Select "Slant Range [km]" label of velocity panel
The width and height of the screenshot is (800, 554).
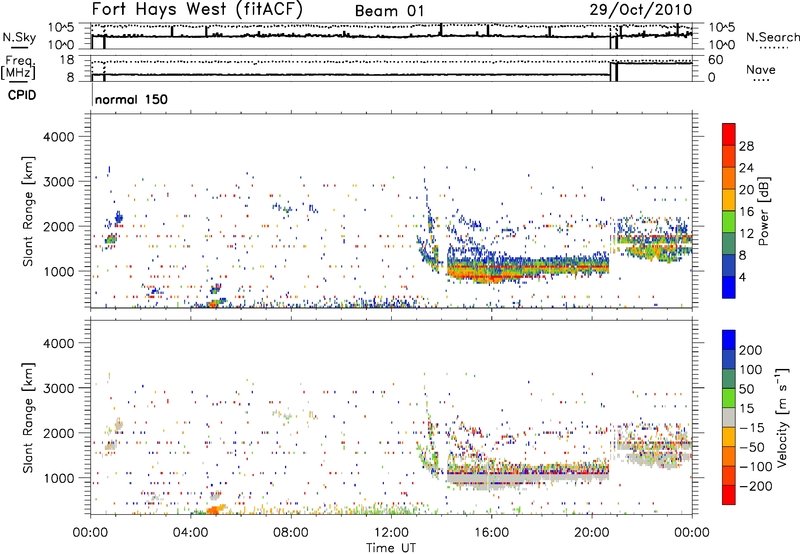(28, 418)
